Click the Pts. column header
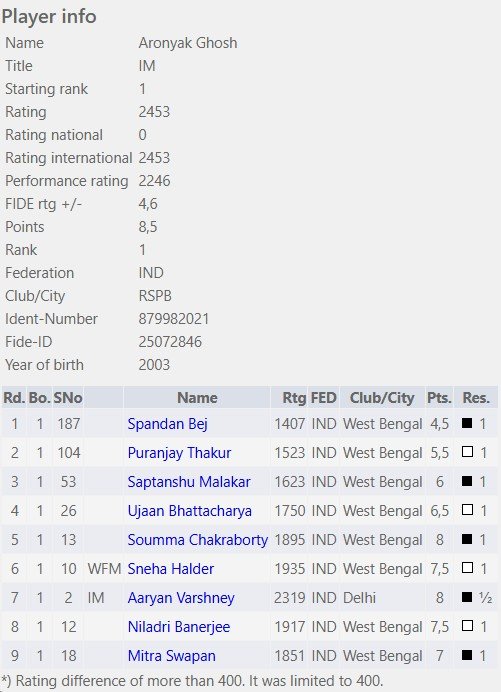This screenshot has height=692, width=501. (x=439, y=398)
